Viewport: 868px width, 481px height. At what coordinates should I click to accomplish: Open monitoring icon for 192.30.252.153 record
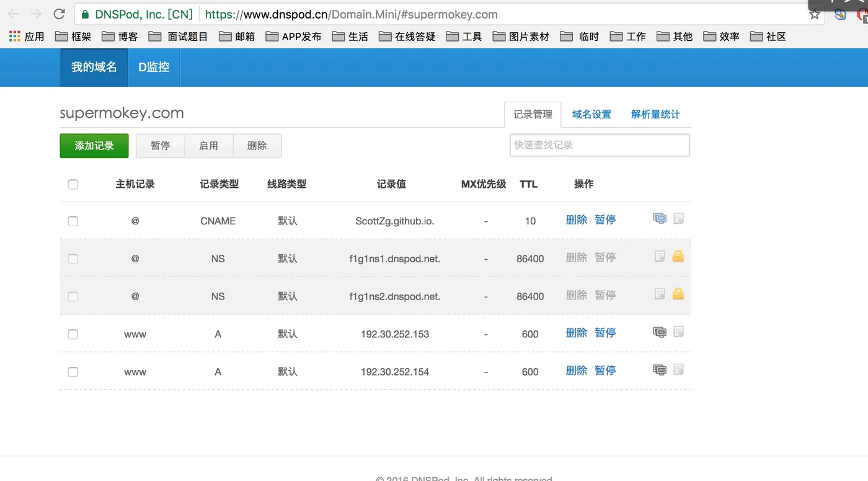[660, 332]
